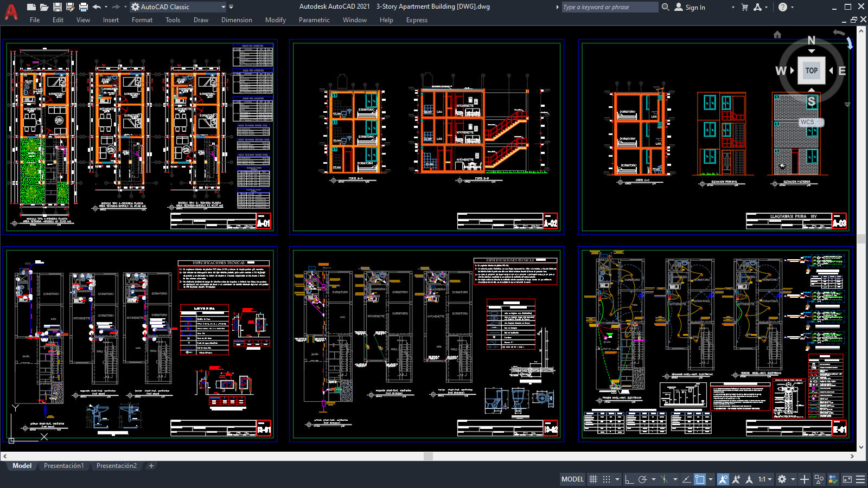Switch to the Presentación1 tab
This screenshot has height=488, width=868.
click(x=64, y=466)
